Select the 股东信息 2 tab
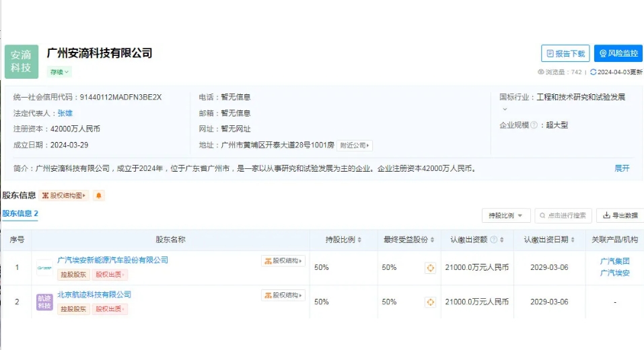Viewport: 644px width, 350px height. click(x=20, y=213)
